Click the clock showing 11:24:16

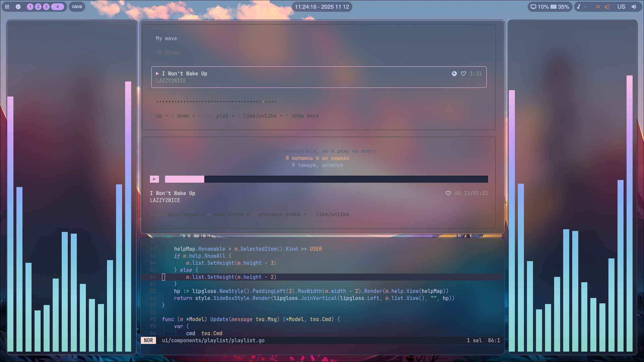pos(322,7)
